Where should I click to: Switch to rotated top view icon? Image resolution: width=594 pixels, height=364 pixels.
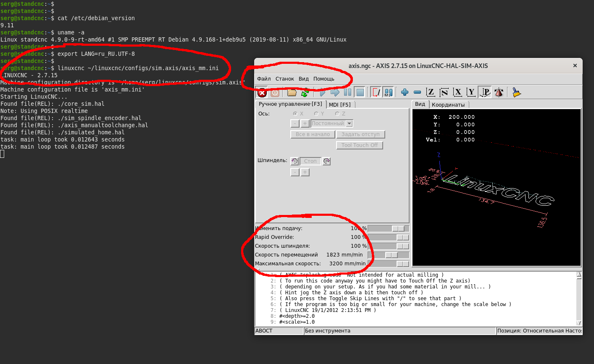click(x=444, y=92)
